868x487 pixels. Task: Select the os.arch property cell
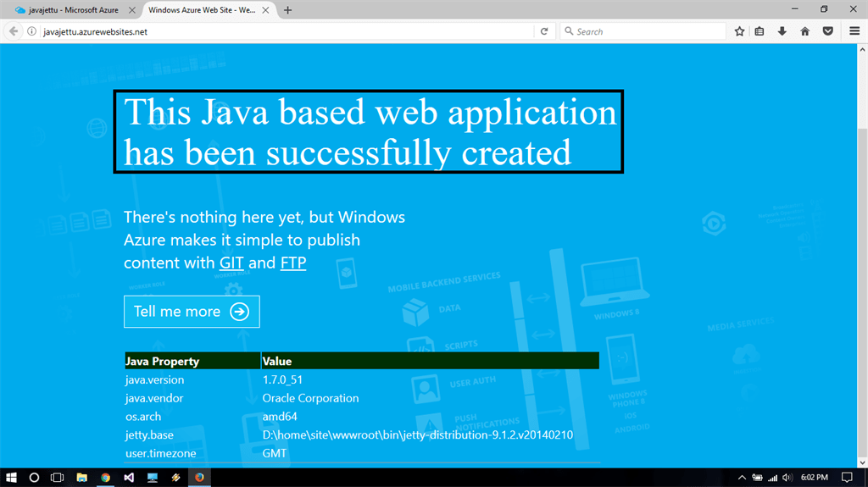point(142,416)
